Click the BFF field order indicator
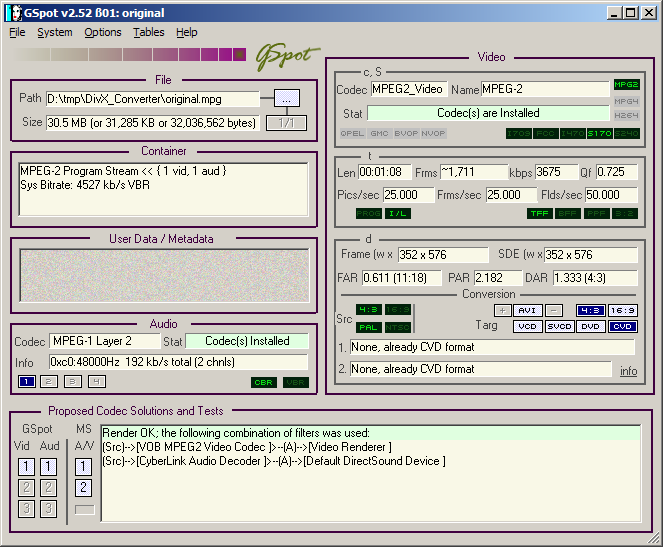The width and height of the screenshot is (663, 547). pyautogui.click(x=567, y=213)
